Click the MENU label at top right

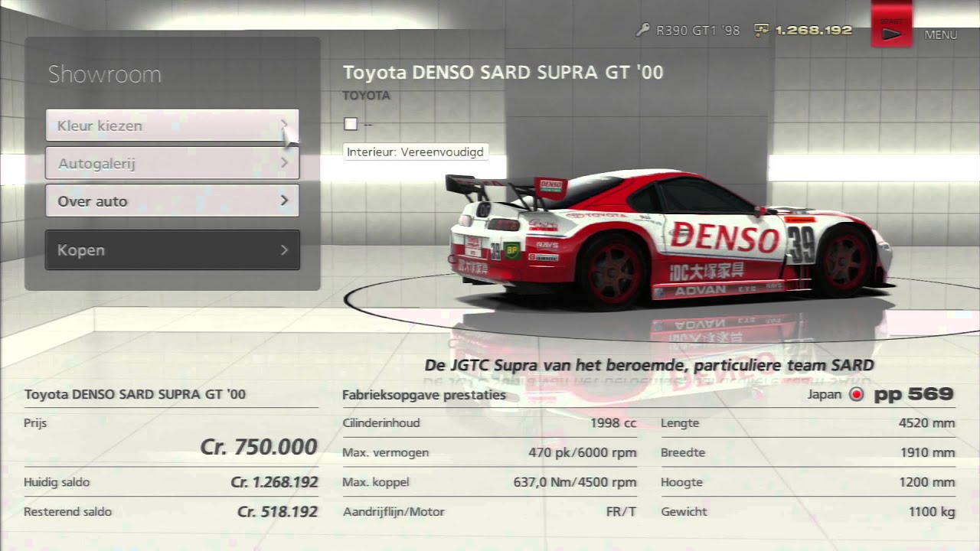(941, 34)
